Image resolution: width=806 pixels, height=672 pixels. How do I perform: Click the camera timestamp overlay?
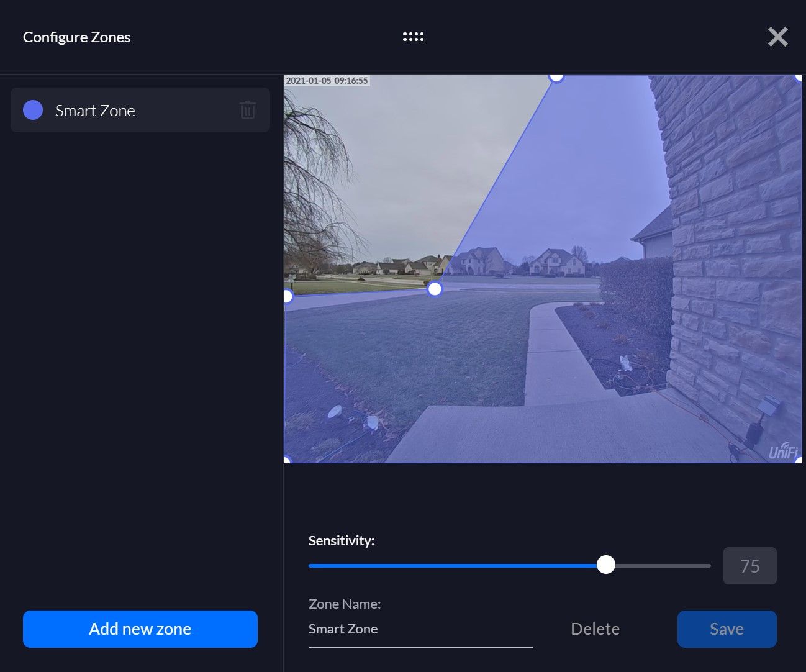(x=327, y=81)
